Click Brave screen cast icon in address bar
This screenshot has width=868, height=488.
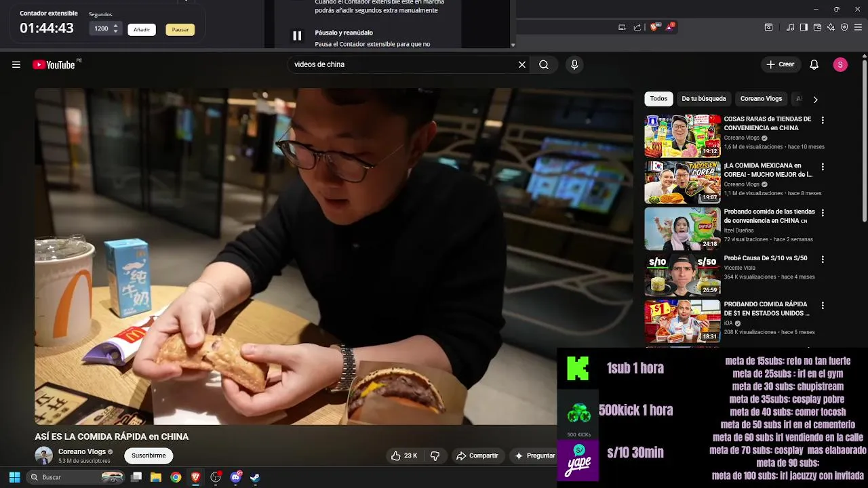[x=622, y=27]
